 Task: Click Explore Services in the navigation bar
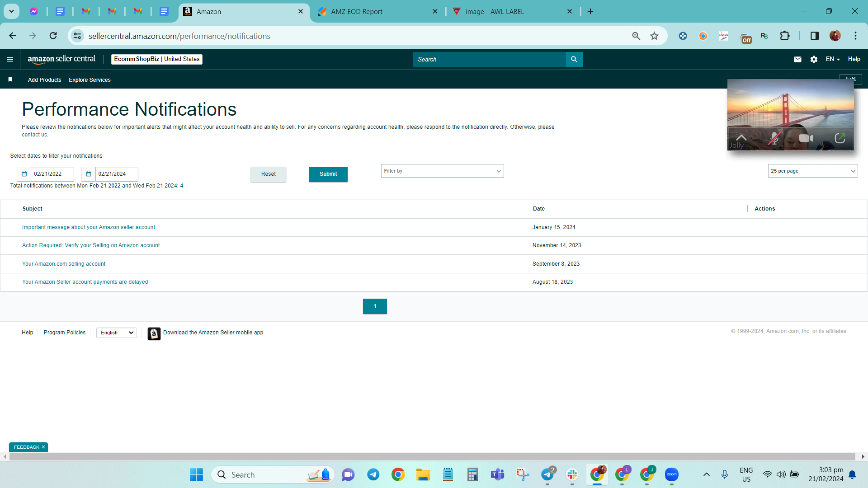coord(90,80)
